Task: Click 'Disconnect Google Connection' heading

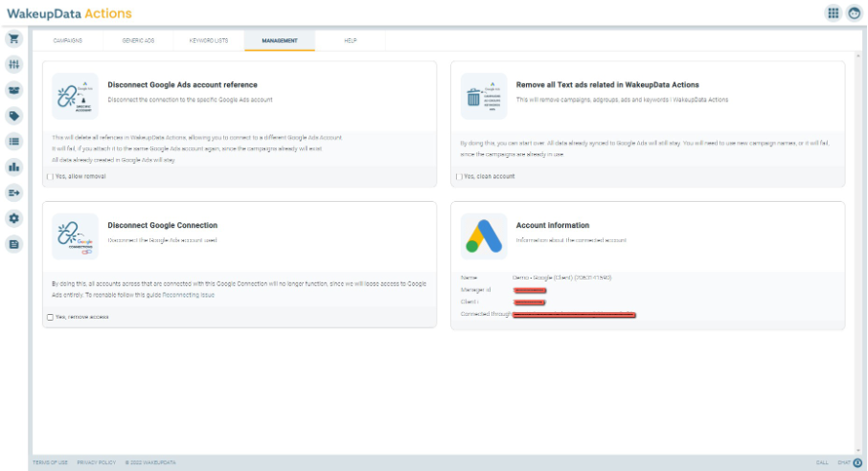Action: [162, 226]
